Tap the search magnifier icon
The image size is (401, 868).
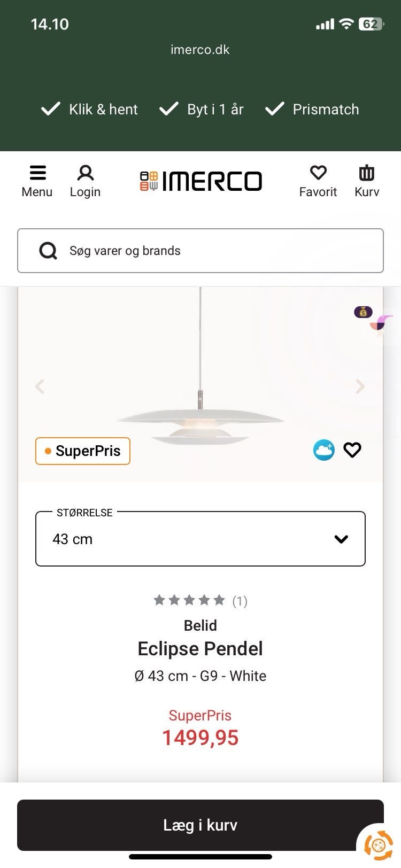point(48,251)
